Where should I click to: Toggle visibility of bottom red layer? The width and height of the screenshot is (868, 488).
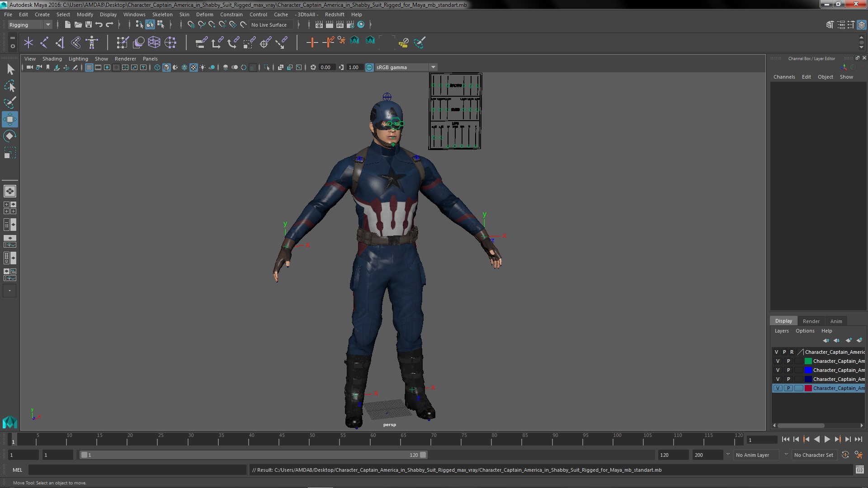point(778,388)
